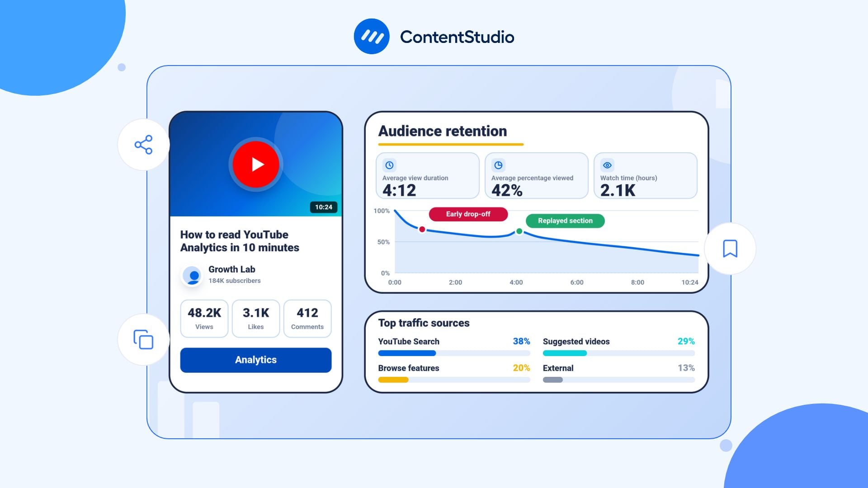Click the Audience retention heading
The height and width of the screenshot is (488, 868).
[x=443, y=131]
